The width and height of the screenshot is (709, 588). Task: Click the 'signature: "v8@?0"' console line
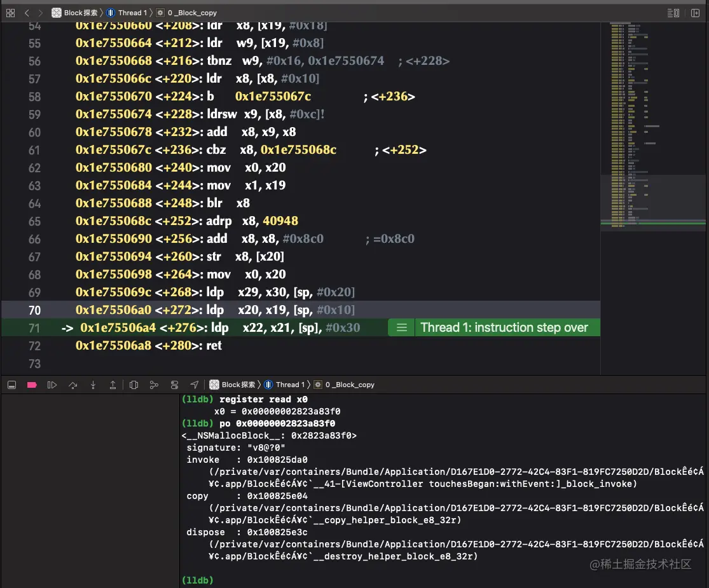point(235,448)
